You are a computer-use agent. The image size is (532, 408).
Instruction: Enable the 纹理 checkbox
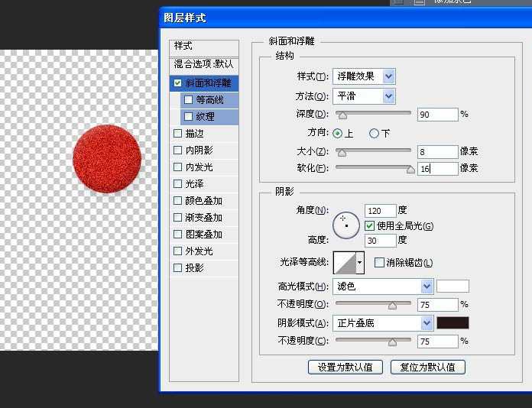click(x=188, y=117)
